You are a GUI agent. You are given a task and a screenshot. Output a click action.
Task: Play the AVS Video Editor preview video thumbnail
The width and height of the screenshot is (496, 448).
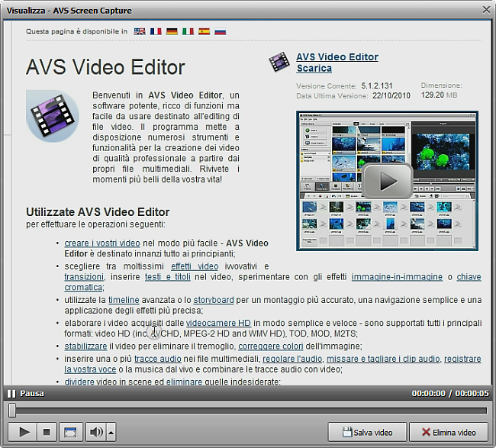click(387, 181)
